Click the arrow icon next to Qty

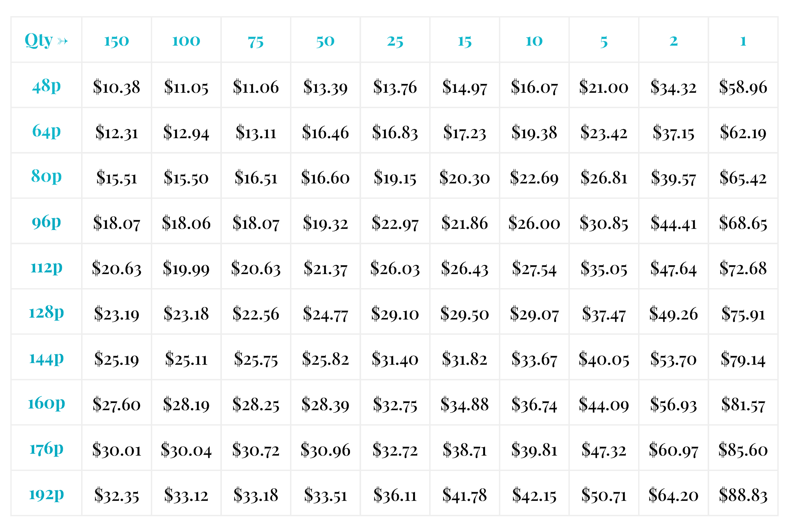click(62, 41)
